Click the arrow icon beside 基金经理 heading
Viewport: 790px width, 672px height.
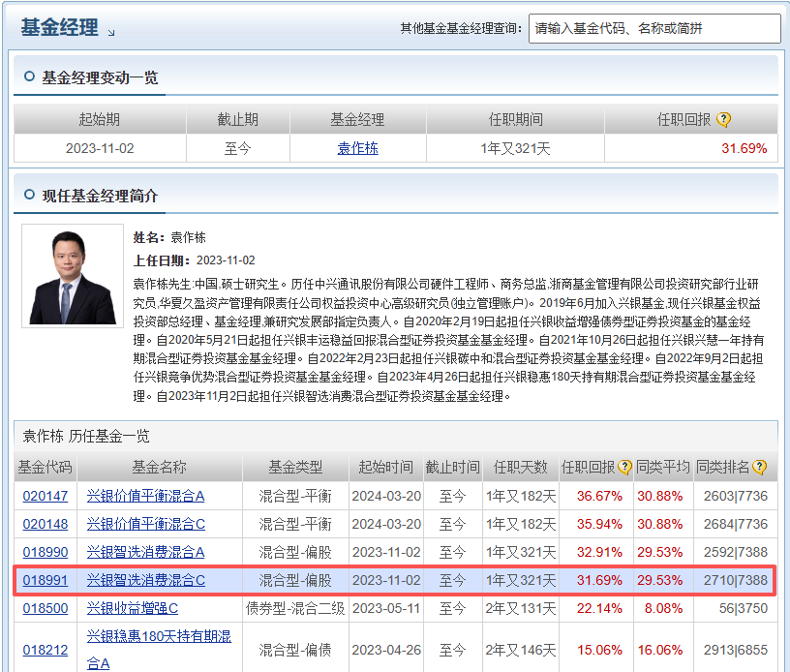click(x=111, y=33)
